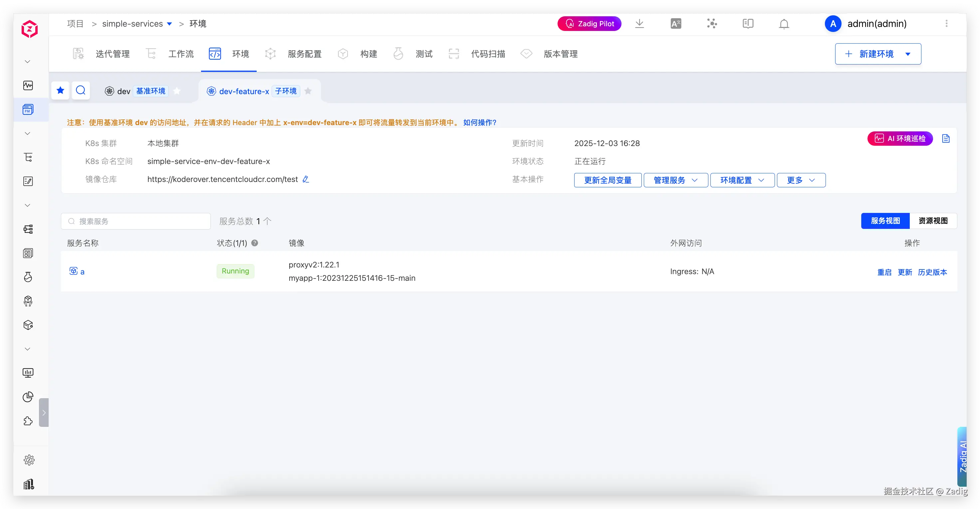
Task: Click the search environments magnifier icon
Action: (x=81, y=90)
